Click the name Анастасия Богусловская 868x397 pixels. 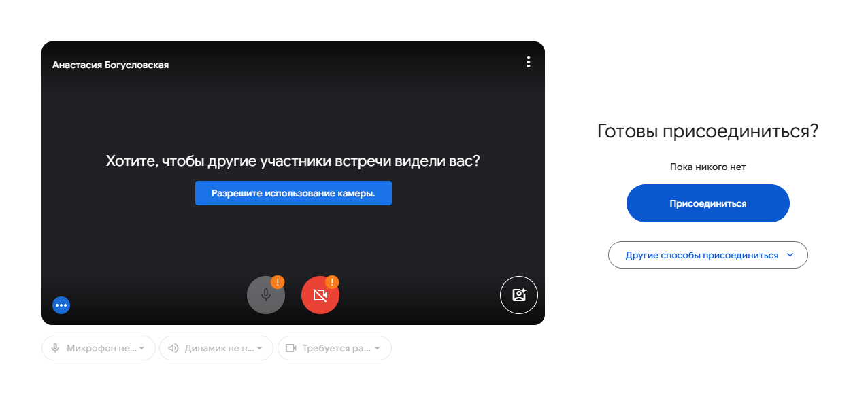(x=110, y=65)
